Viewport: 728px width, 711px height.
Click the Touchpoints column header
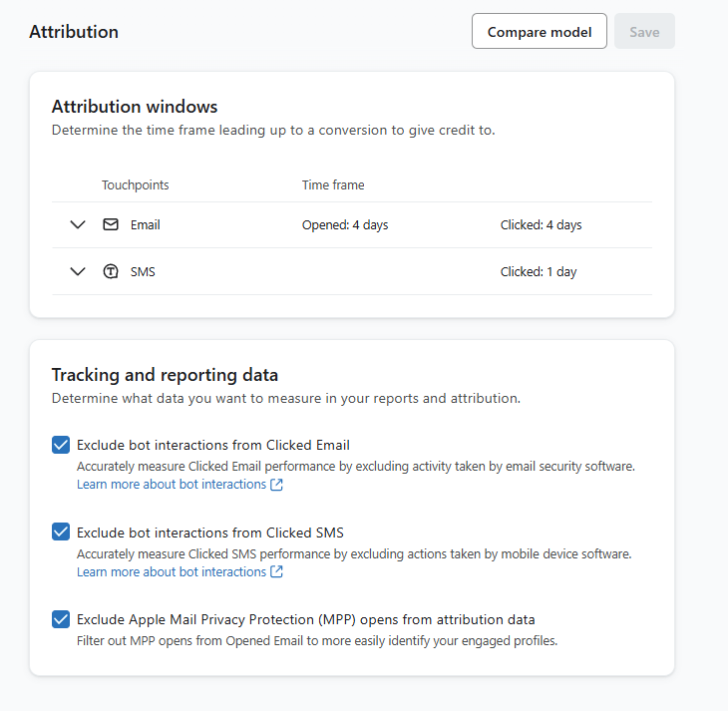[135, 184]
